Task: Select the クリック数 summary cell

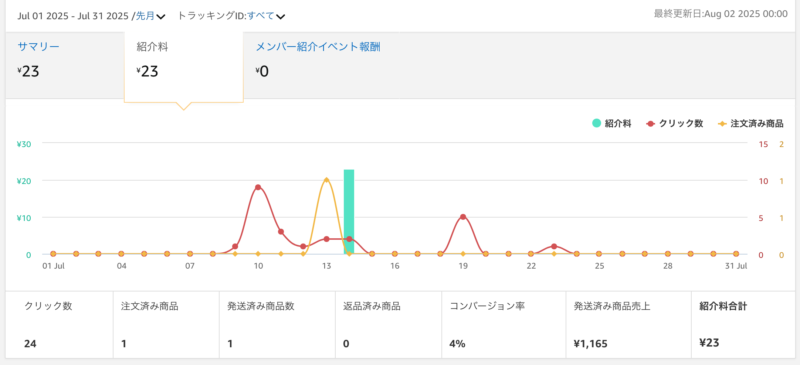Action: 60,325
